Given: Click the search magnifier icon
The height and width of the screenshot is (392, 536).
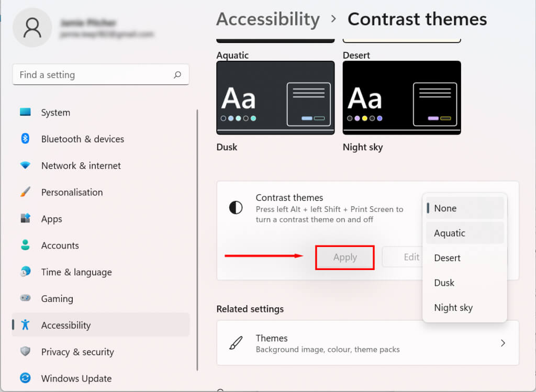Looking at the screenshot, I should click(177, 75).
